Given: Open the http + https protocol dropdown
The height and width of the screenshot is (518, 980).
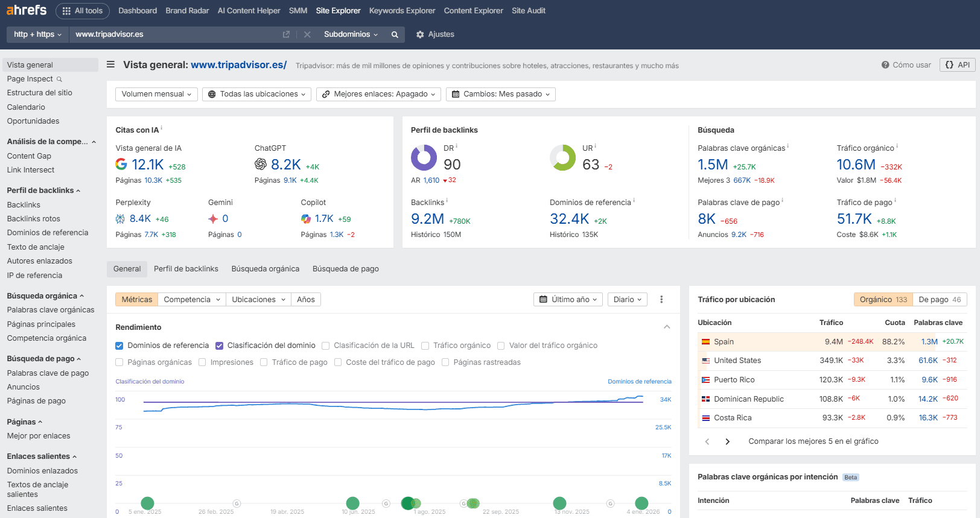Looking at the screenshot, I should tap(37, 34).
